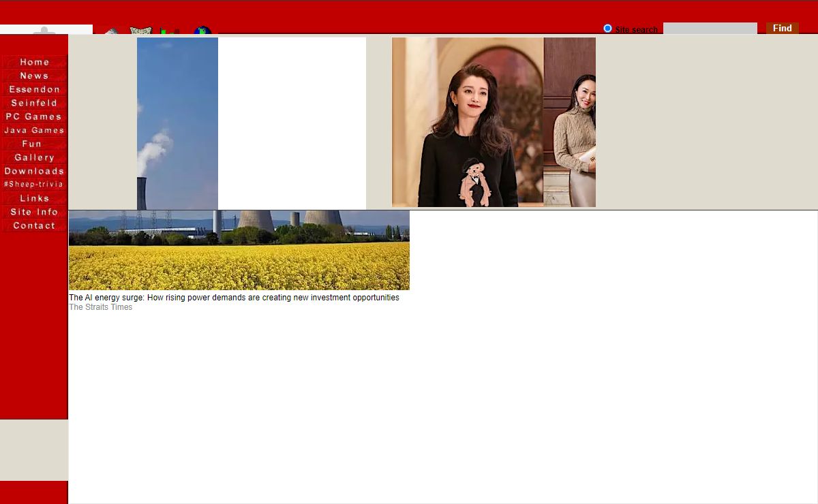Viewport: 818px width, 504px height.
Task: Open the Essendon section
Action: [x=34, y=89]
